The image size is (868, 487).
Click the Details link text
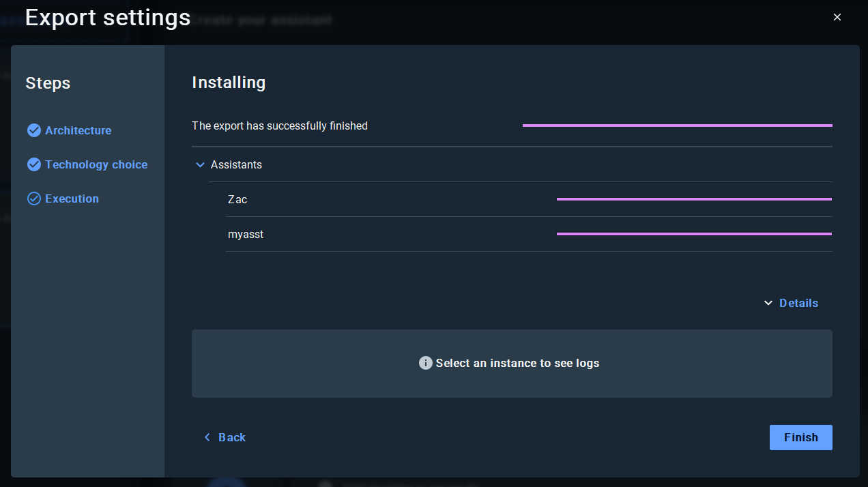[x=798, y=303]
